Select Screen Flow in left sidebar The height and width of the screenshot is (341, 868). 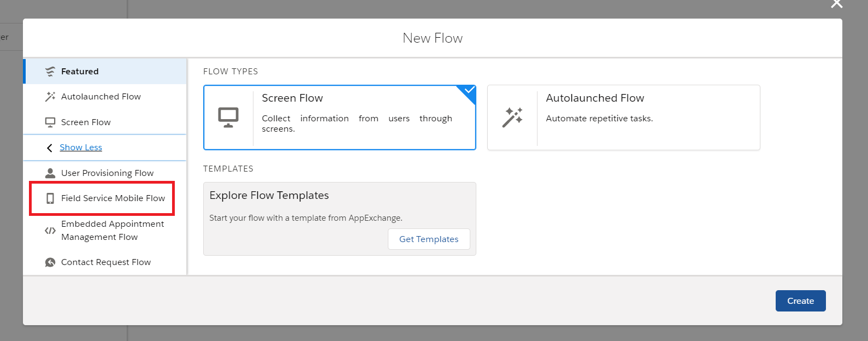coord(105,122)
